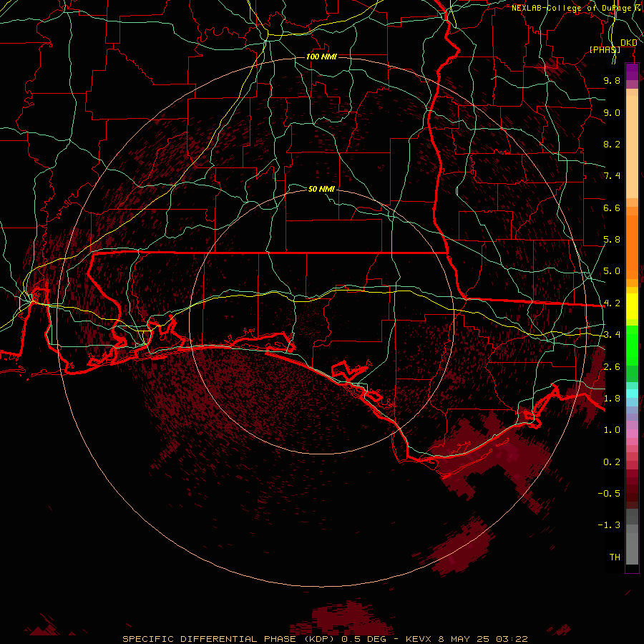Viewport: 644px width, 644px height.
Task: Click the '100 NMI' range ring label
Action: [321, 57]
